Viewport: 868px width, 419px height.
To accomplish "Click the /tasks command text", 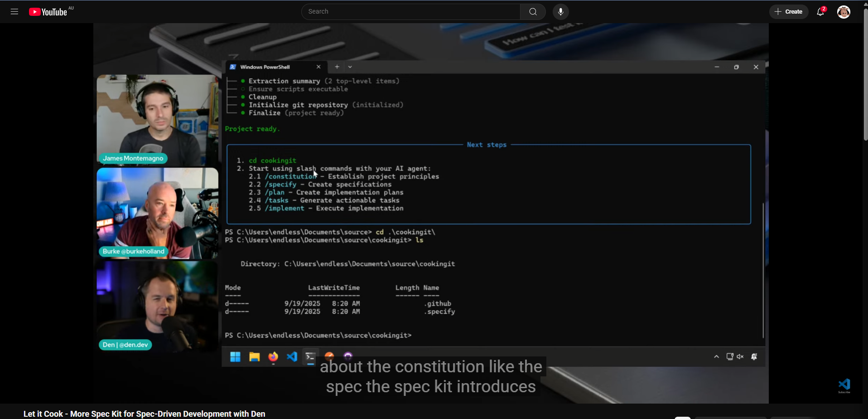I will tap(277, 200).
